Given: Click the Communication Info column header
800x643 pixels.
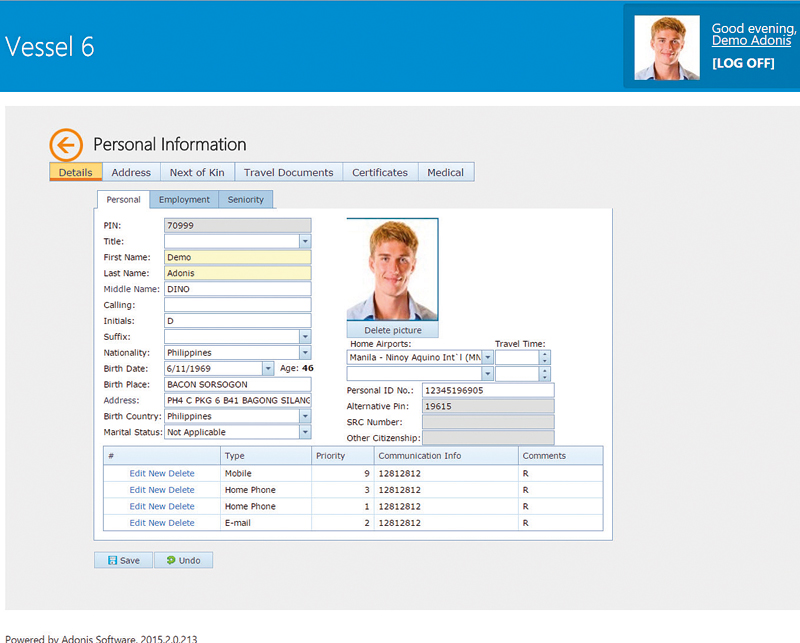Looking at the screenshot, I should 446,456.
